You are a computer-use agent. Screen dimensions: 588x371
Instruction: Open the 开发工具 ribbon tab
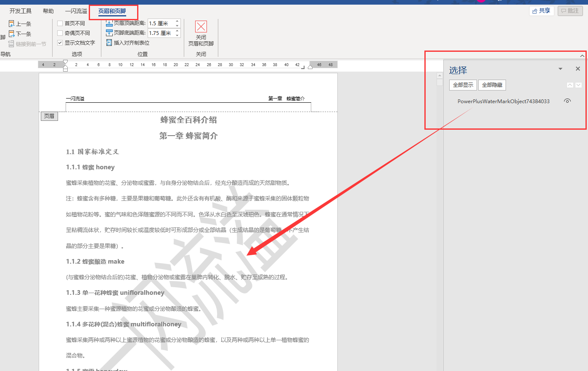[21, 11]
